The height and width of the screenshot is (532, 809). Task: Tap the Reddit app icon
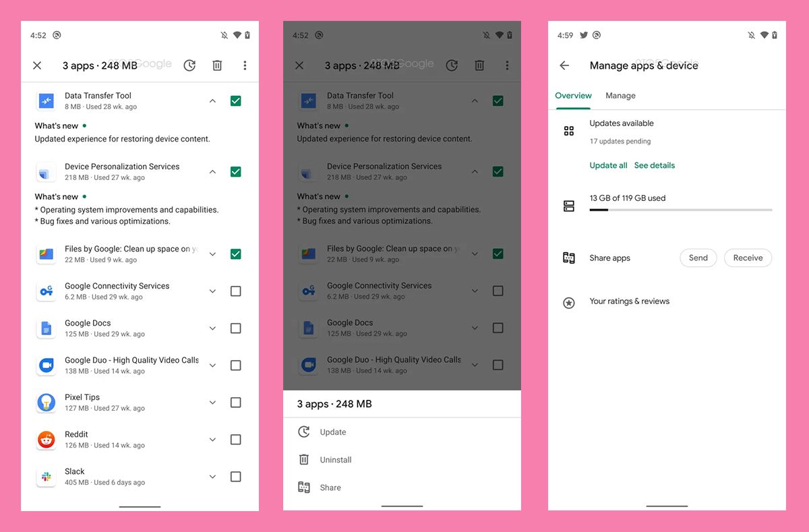pyautogui.click(x=46, y=440)
